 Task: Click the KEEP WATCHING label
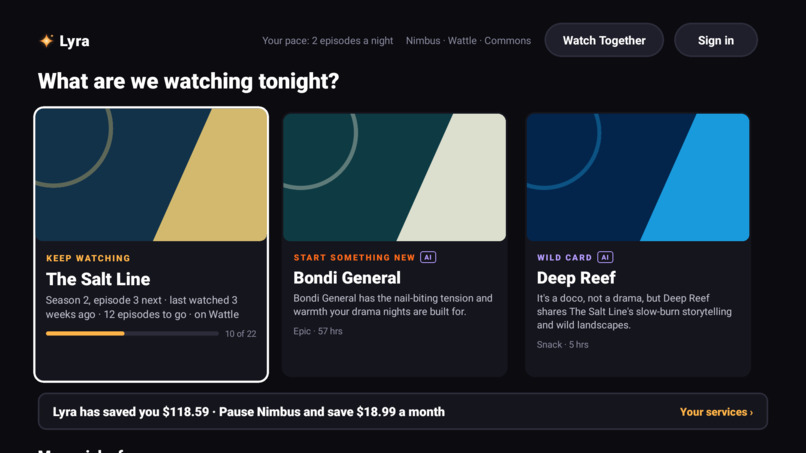click(88, 258)
